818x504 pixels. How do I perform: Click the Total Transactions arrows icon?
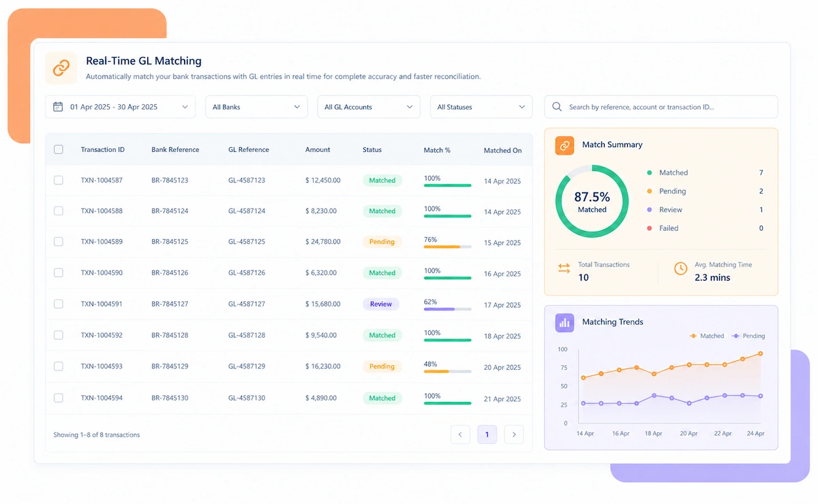pyautogui.click(x=564, y=268)
